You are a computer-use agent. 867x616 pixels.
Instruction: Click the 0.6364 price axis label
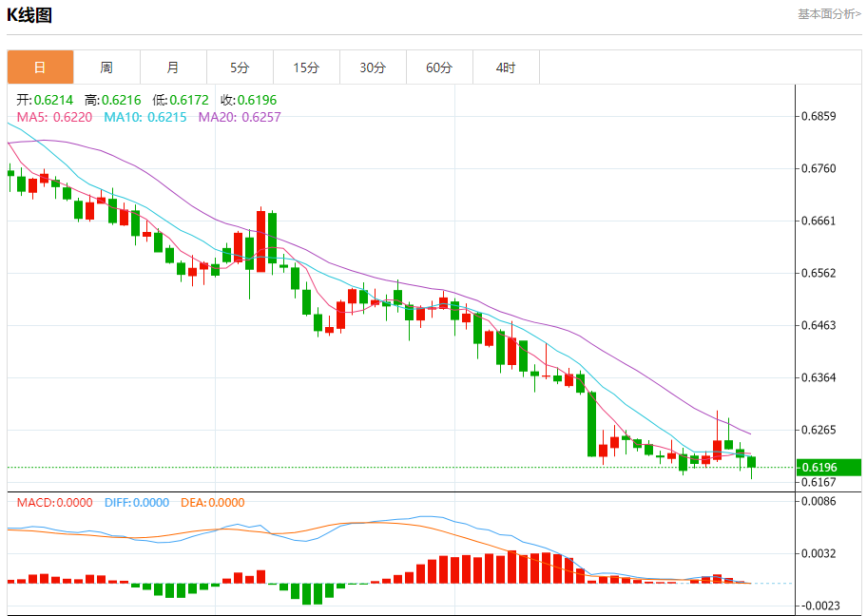pyautogui.click(x=819, y=377)
